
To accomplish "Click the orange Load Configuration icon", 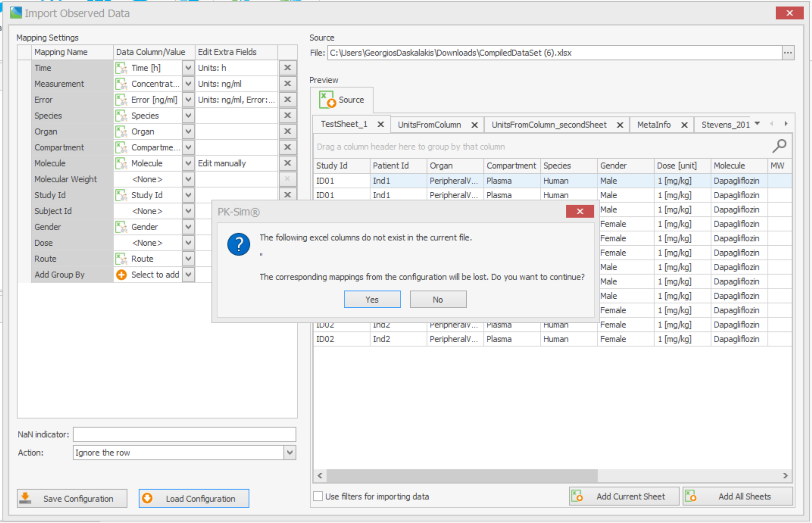I will (148, 498).
